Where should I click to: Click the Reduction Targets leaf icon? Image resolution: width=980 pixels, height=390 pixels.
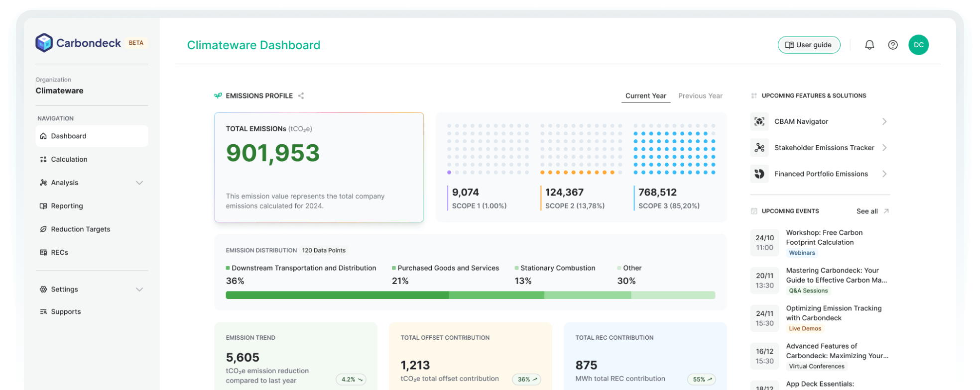coord(43,229)
